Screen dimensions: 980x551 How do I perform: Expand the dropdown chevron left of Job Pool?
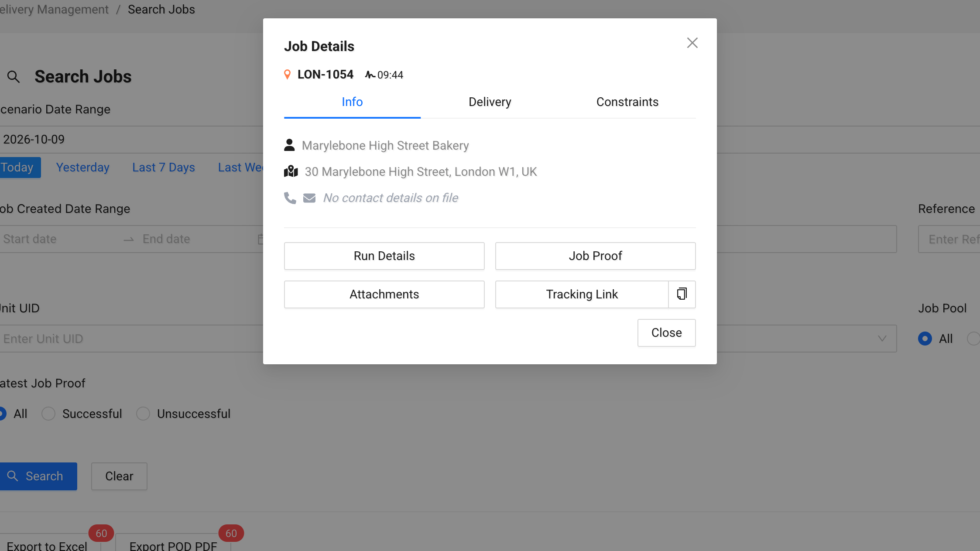point(882,339)
